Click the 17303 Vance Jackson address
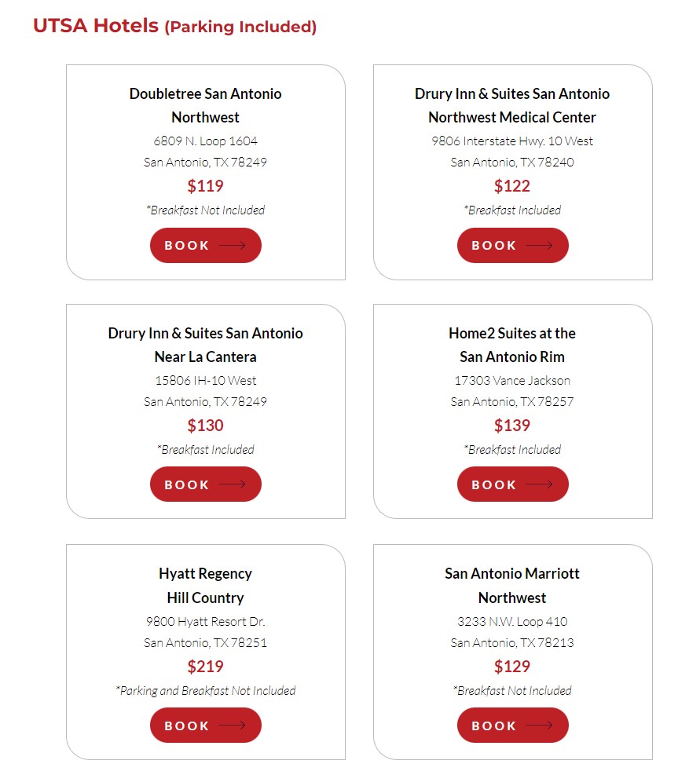 coord(512,380)
